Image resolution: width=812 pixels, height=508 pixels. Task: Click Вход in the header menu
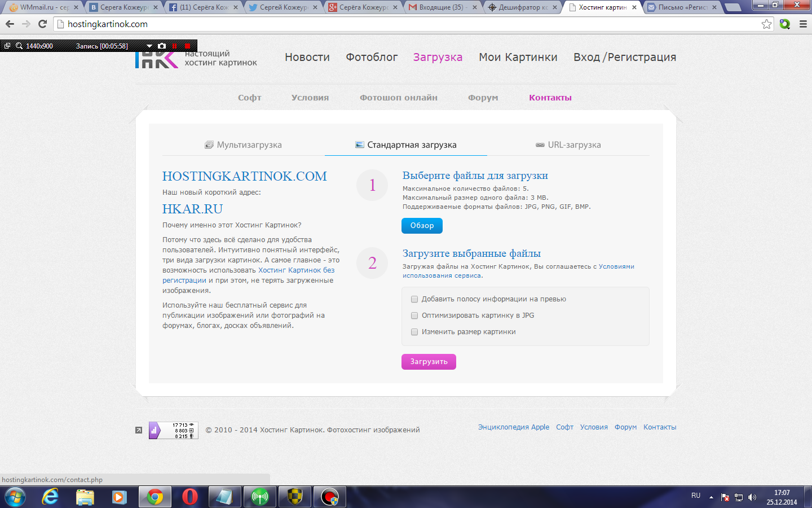(587, 57)
